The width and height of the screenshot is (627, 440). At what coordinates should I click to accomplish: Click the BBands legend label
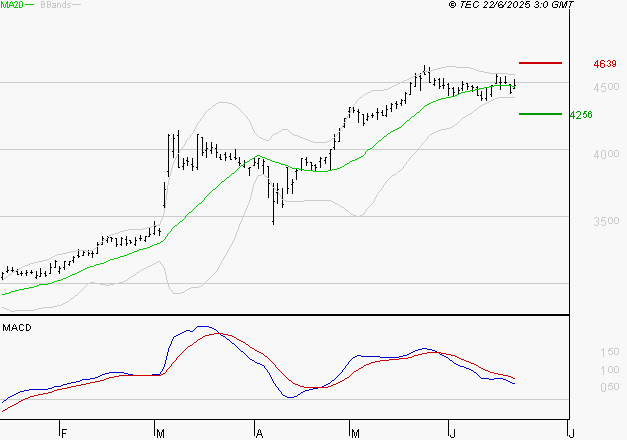(x=56, y=5)
